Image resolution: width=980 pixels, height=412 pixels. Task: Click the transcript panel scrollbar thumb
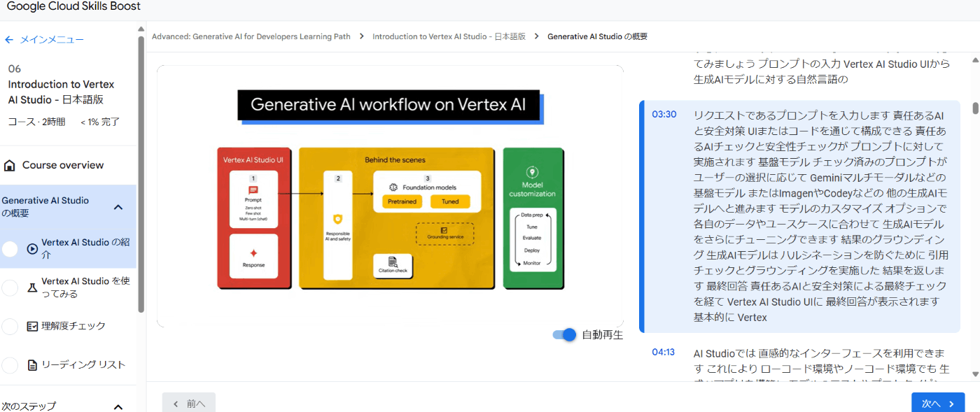(976, 108)
